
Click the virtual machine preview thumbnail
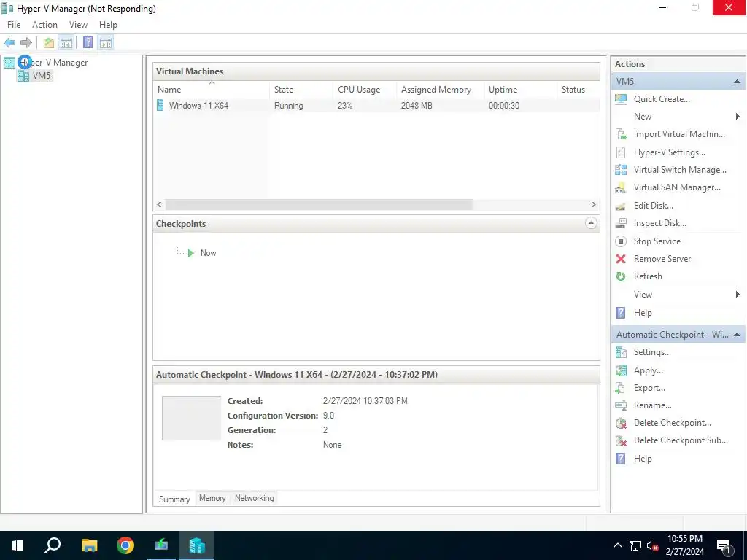coord(191,418)
